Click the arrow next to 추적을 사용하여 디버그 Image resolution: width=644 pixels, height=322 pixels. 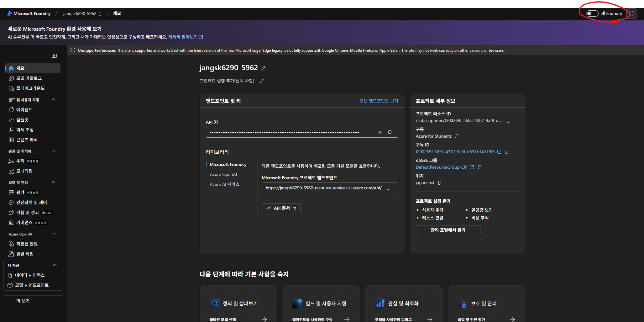(x=430, y=319)
